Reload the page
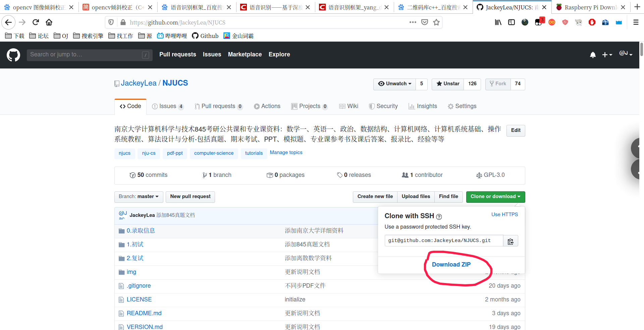Viewport: 644px width, 330px height. point(36,22)
